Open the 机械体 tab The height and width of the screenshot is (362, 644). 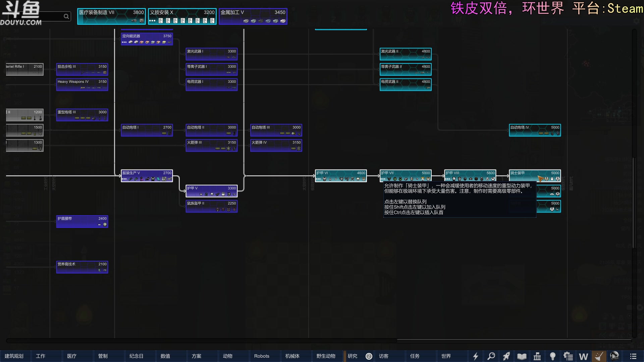[x=296, y=356]
